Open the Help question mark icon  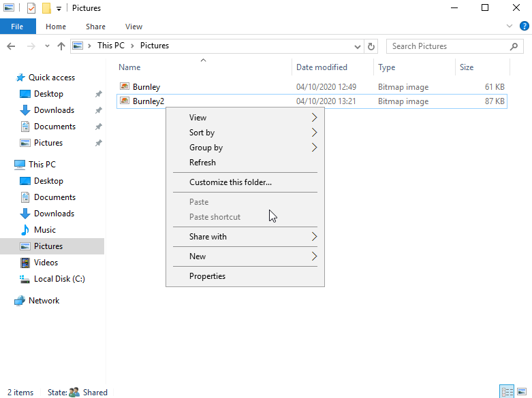pos(525,26)
